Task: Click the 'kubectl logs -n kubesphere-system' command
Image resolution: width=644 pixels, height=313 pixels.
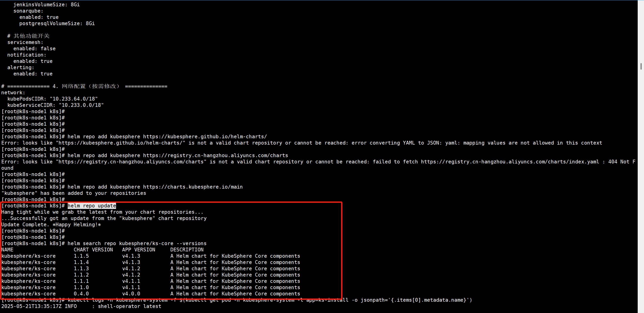Action: coord(270,300)
